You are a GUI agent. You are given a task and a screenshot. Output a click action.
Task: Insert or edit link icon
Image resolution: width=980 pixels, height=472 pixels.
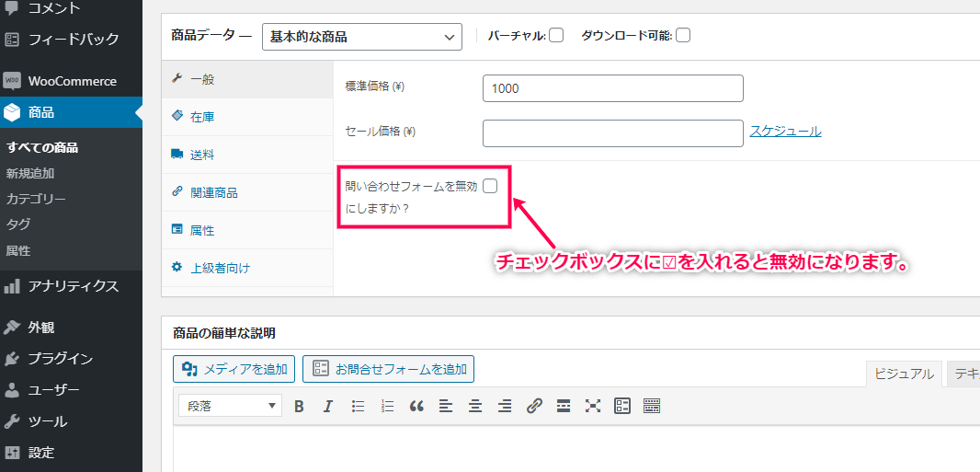pos(534,407)
